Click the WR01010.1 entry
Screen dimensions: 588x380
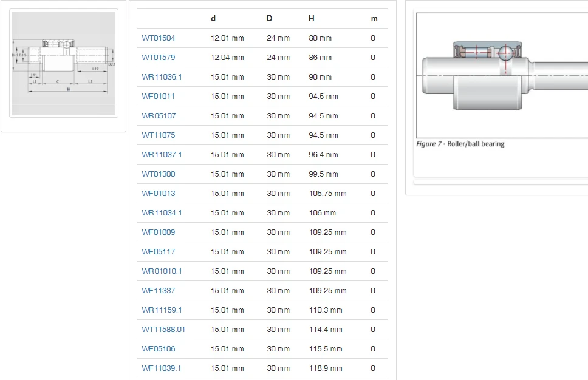pyautogui.click(x=162, y=271)
